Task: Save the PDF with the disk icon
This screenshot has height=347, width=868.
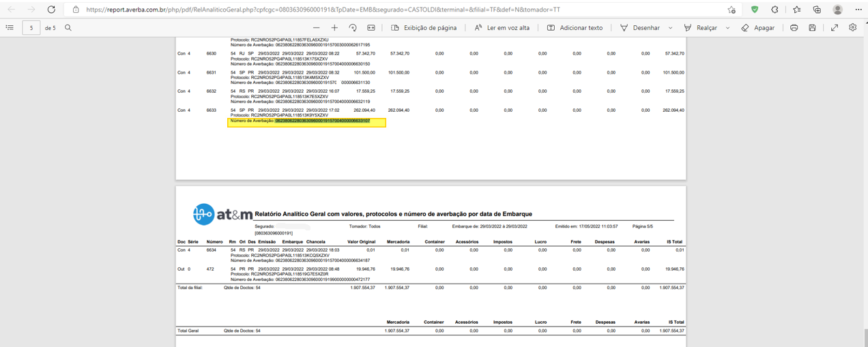Action: pos(812,28)
